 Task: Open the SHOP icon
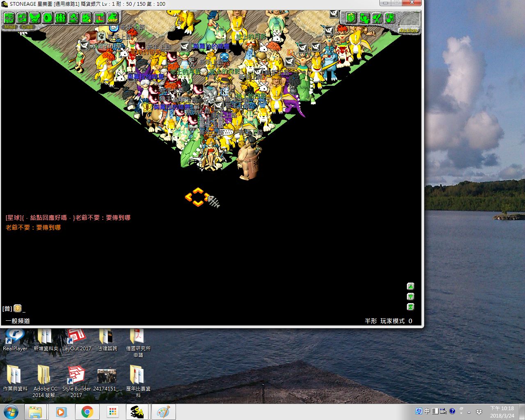tap(112, 18)
